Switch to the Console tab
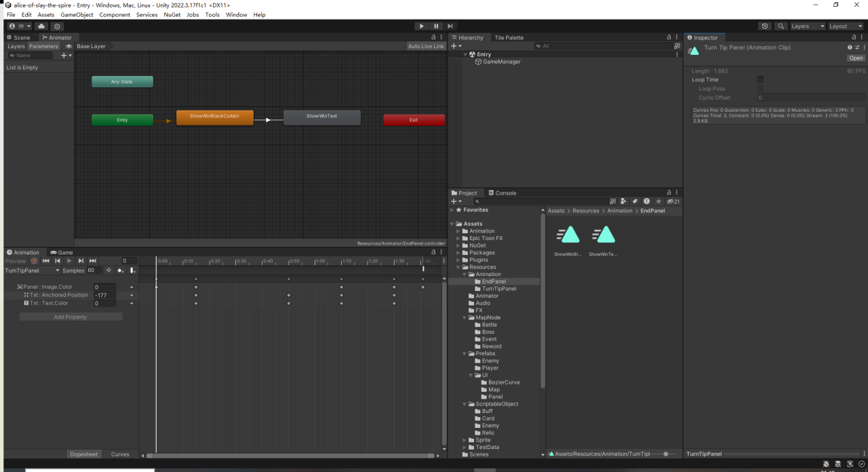The width and height of the screenshot is (868, 472). [x=502, y=193]
